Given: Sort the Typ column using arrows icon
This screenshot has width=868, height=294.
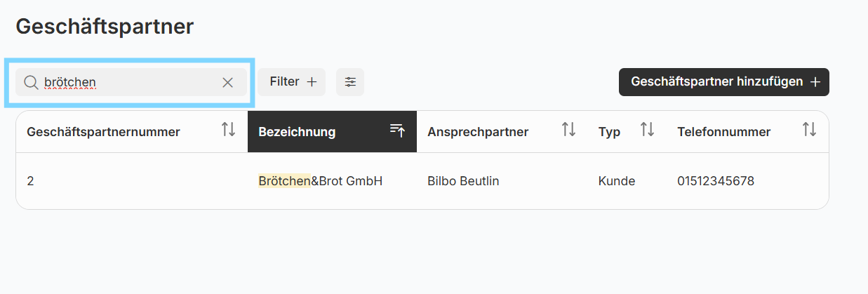Looking at the screenshot, I should (647, 130).
